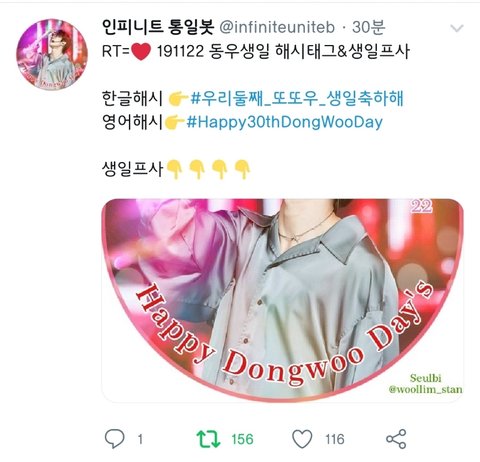Open the 인피니트 통일봇 display name
The height and width of the screenshot is (462, 480).
[x=158, y=27]
